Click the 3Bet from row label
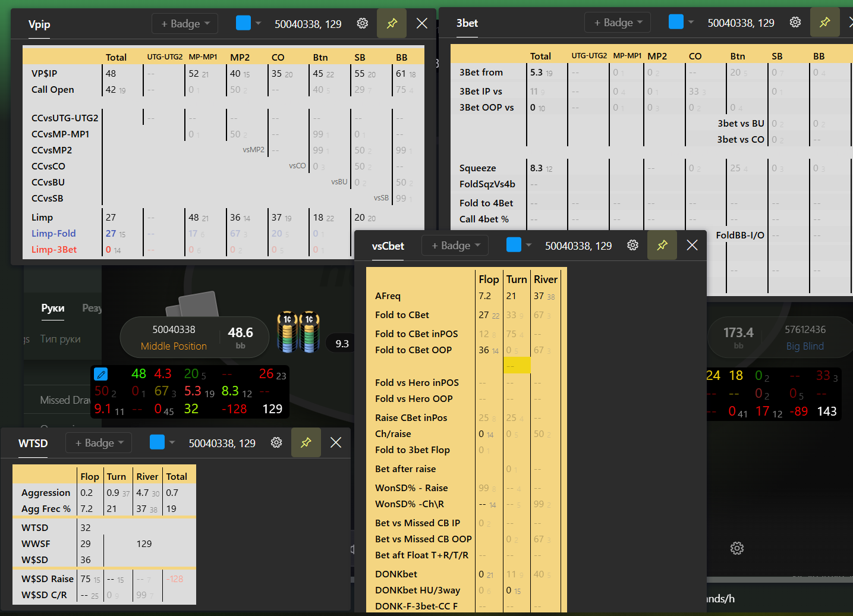 pos(481,73)
